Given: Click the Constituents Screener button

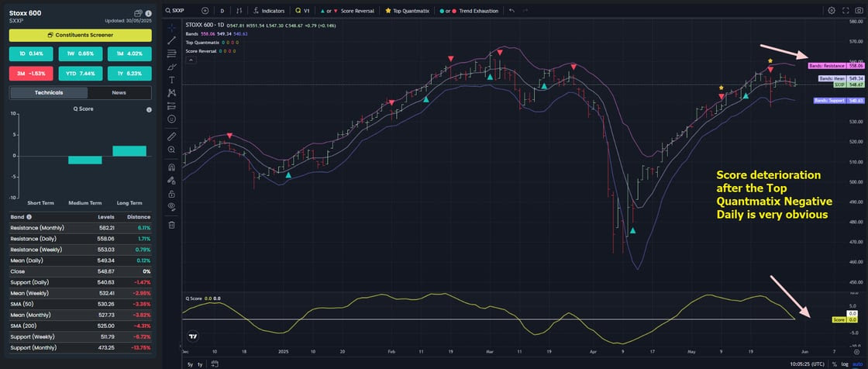Looking at the screenshot, I should click(x=81, y=35).
